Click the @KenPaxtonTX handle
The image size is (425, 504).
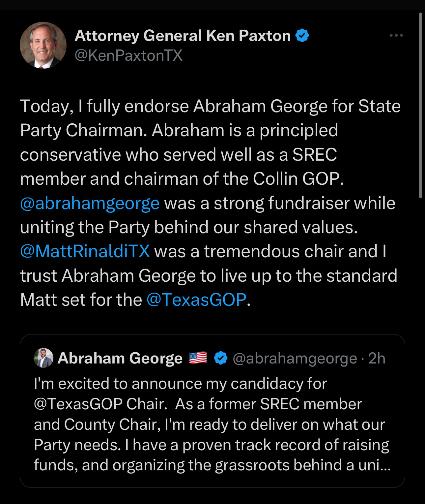tap(129, 55)
